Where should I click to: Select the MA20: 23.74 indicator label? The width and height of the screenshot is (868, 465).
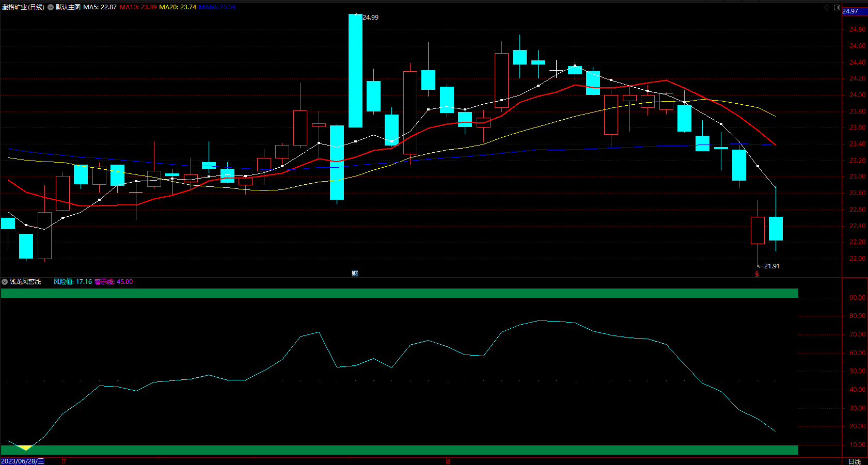[178, 7]
